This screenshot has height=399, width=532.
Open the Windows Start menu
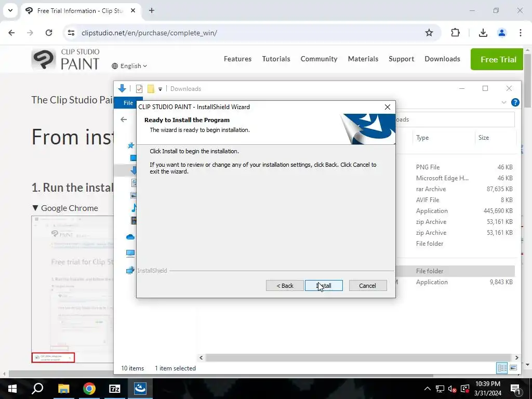[x=12, y=389]
